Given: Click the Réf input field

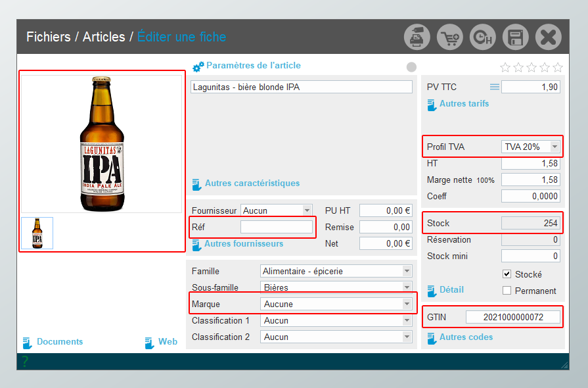Looking at the screenshot, I should click(277, 227).
